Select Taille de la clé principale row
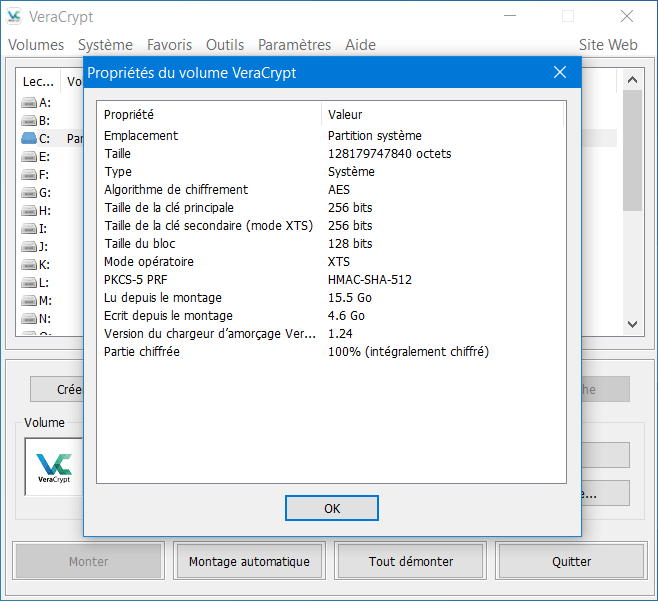Viewport: 658px width, 601px height. 332,208
